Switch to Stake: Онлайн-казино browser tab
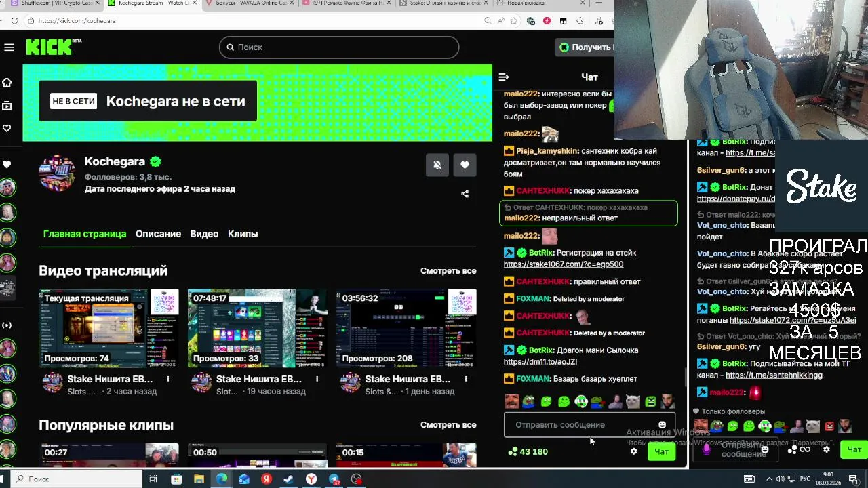This screenshot has height=488, width=868. click(443, 3)
